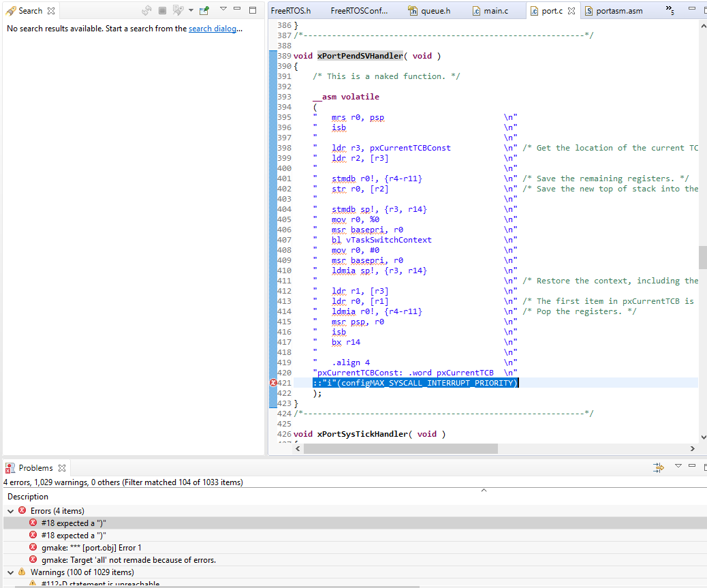
Task: Open the Problems view menu triangle
Action: (x=678, y=466)
